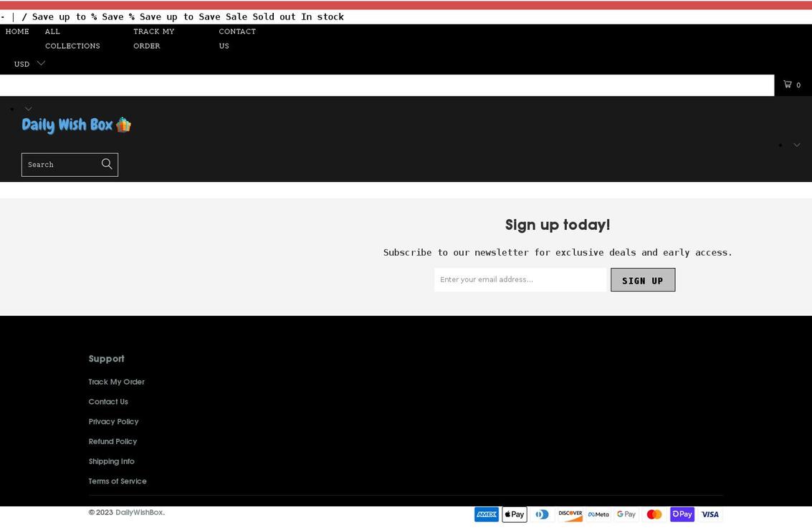
Task: Click the newsletter subscribe description text
Action: pos(558,253)
